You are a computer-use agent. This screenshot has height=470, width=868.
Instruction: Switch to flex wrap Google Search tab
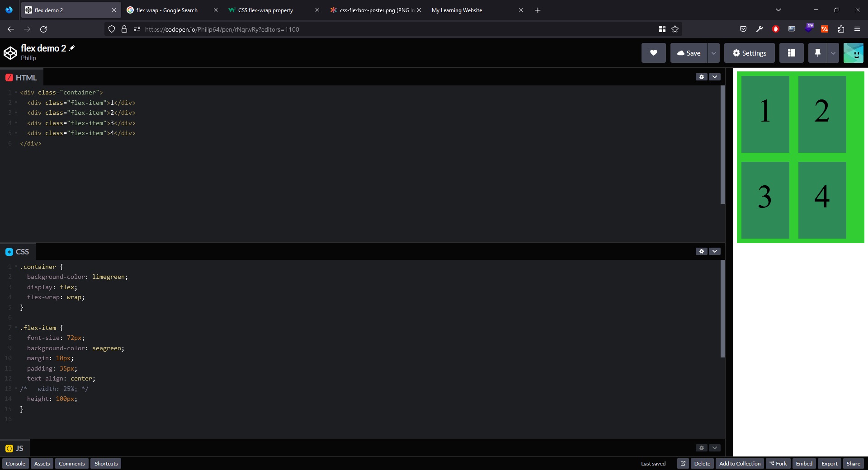click(x=172, y=10)
